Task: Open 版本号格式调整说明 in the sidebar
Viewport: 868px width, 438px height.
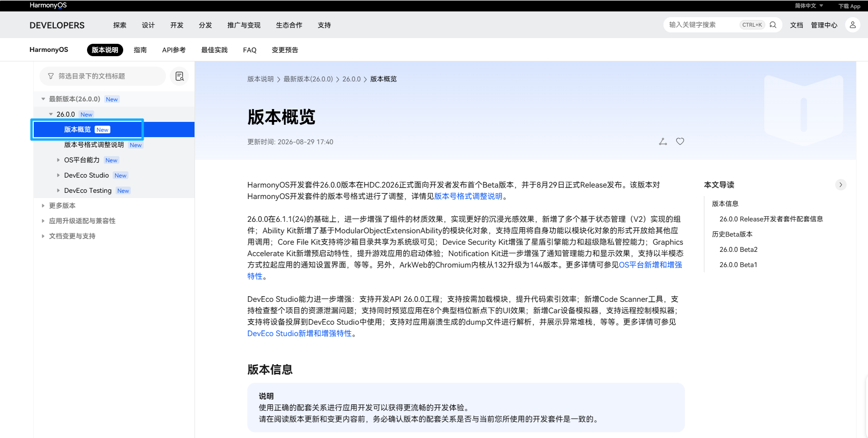Action: (94, 145)
